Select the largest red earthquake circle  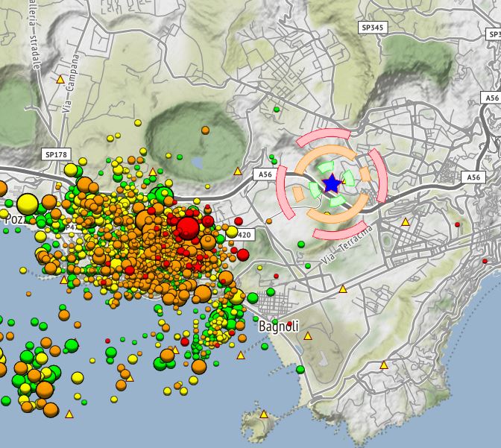(x=188, y=227)
